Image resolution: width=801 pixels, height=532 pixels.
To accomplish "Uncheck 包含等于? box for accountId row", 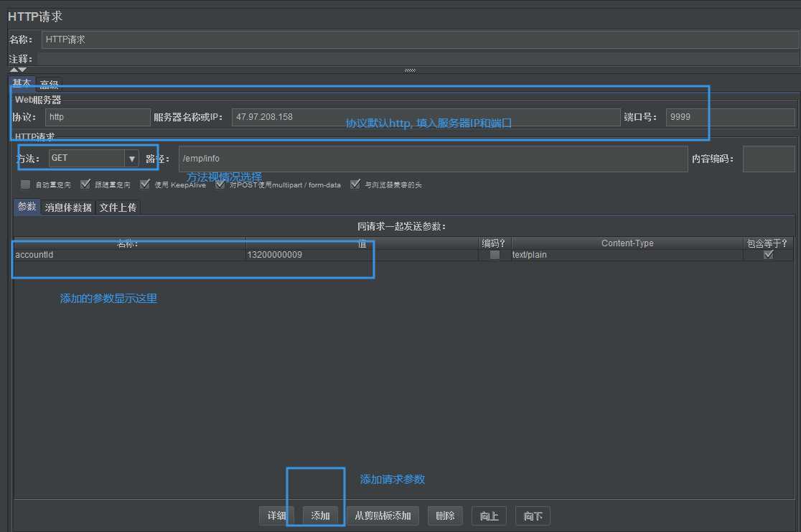I will pos(768,254).
